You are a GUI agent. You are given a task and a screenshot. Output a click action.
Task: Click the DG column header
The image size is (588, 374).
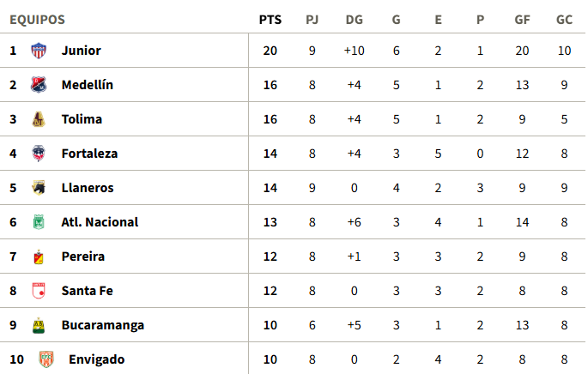pos(354,20)
